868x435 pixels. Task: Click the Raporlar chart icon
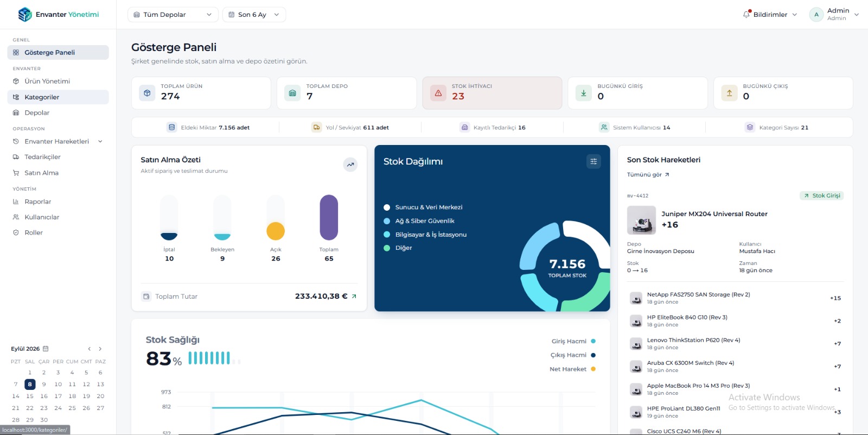click(x=16, y=201)
